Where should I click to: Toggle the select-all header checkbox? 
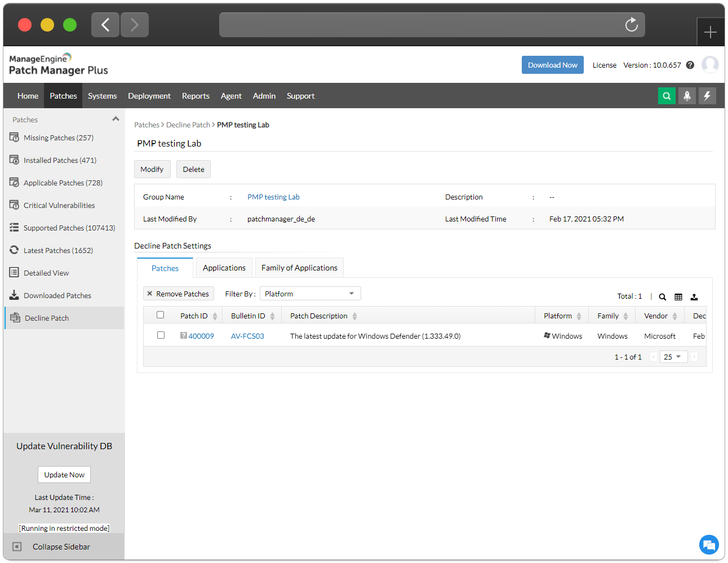pos(161,315)
